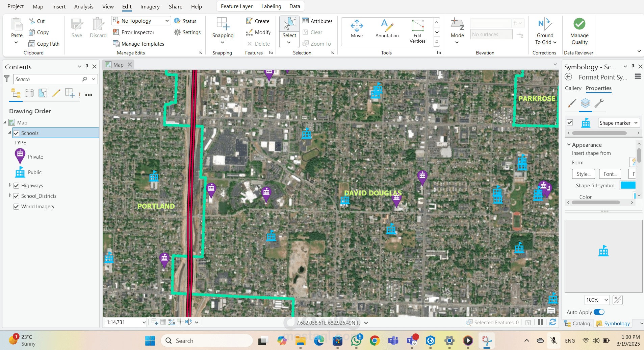The height and width of the screenshot is (350, 644).
Task: Open Google Chrome from taskbar
Action: [375, 341]
